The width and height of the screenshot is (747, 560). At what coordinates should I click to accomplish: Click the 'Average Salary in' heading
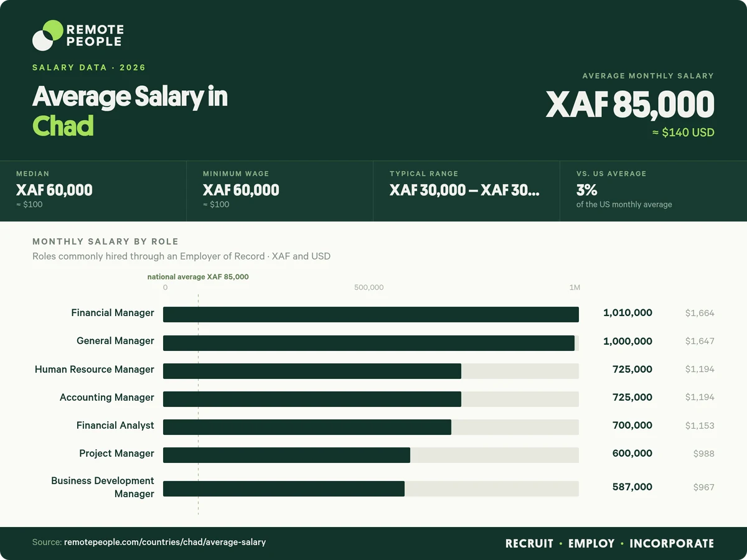(x=130, y=97)
